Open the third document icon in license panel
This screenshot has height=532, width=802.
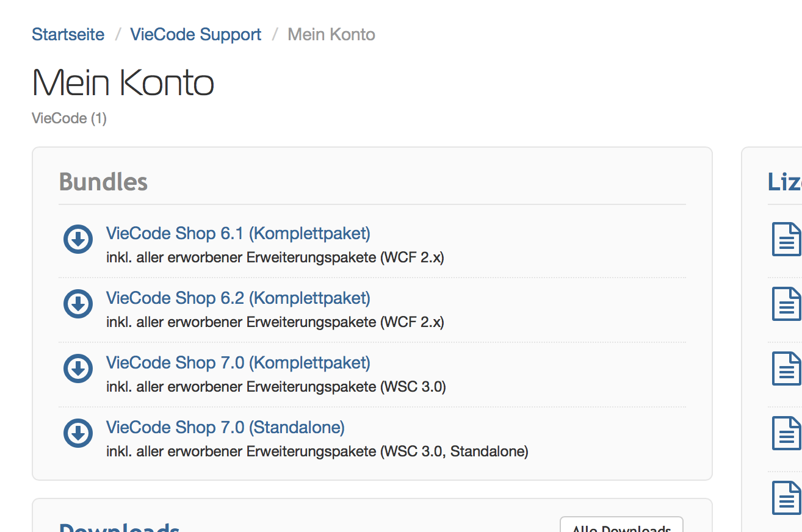(x=786, y=368)
